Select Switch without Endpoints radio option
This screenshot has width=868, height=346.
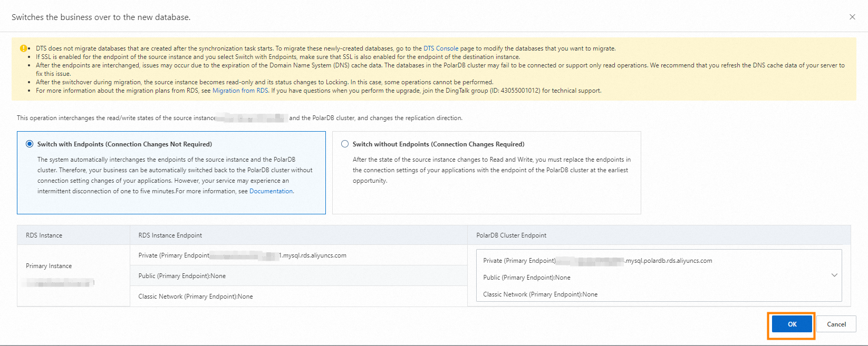345,144
